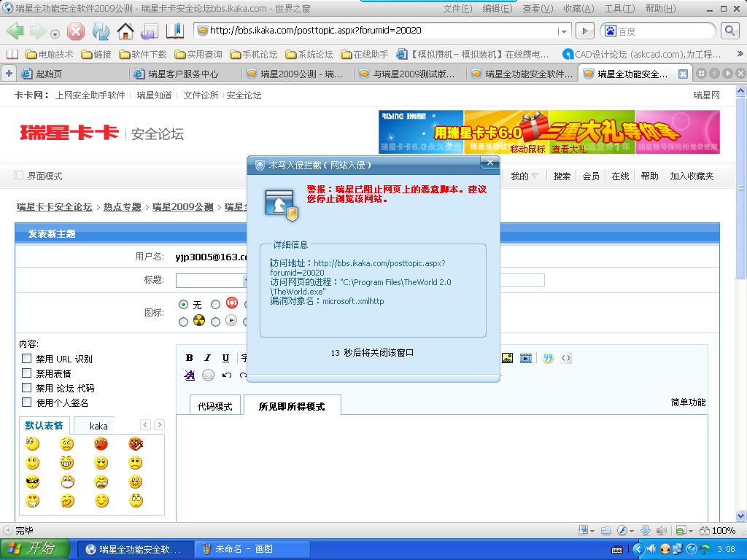Image resolution: width=747 pixels, height=560 pixels.
Task: Open the 工具(T) menu
Action: point(619,8)
